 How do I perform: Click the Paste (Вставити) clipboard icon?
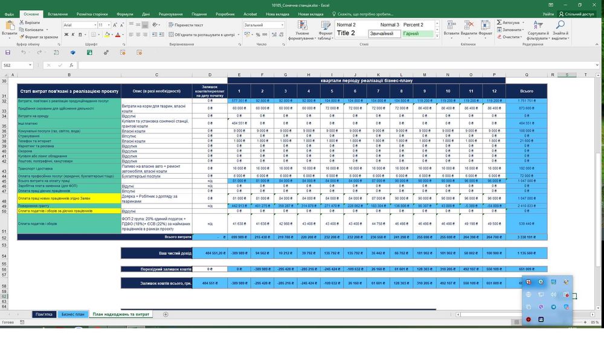(x=10, y=26)
